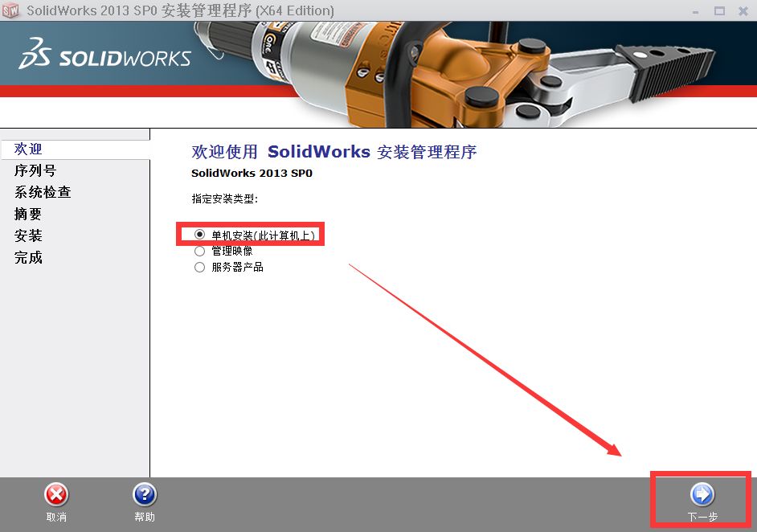Go to the 序列号 step in the sidebar
Viewport: 757px width, 532px height.
click(x=35, y=170)
